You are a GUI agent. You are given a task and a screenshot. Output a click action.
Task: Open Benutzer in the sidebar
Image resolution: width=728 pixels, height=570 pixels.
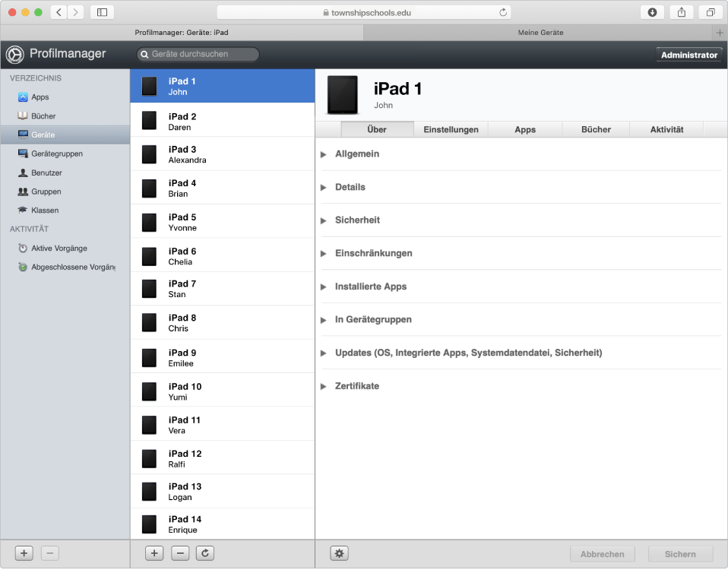(x=65, y=173)
